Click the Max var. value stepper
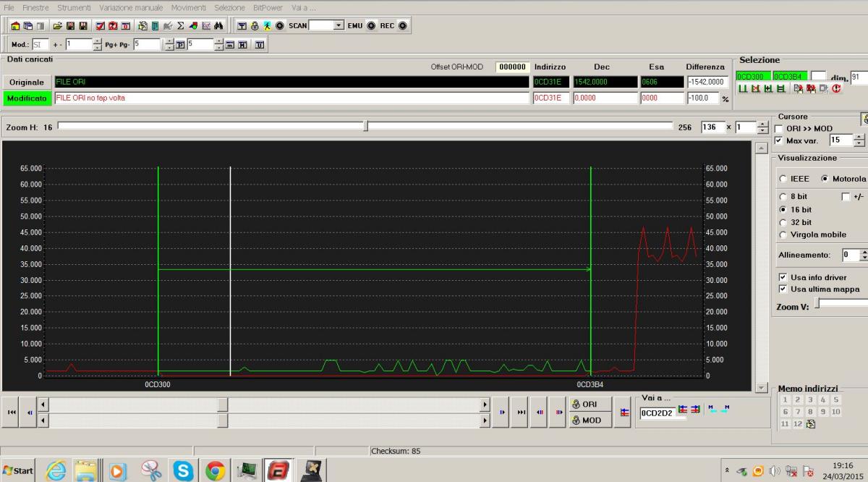The width and height of the screenshot is (868, 482). coord(859,140)
